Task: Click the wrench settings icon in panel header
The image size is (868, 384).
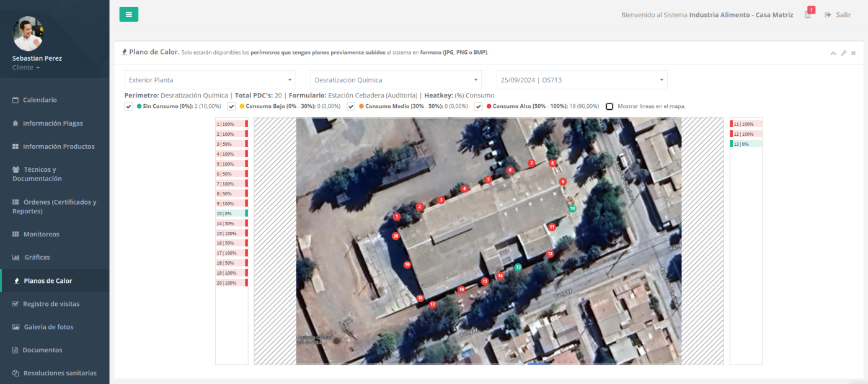Action: (x=844, y=53)
